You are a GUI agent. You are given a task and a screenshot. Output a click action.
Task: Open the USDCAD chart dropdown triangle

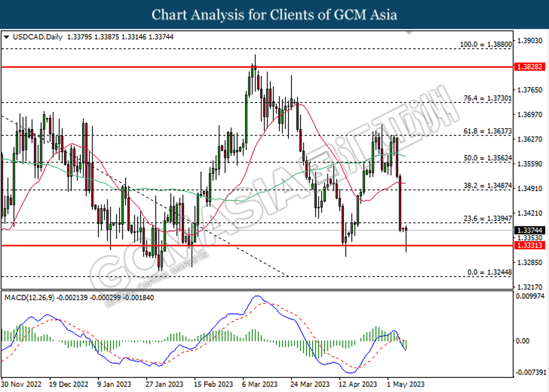6,37
